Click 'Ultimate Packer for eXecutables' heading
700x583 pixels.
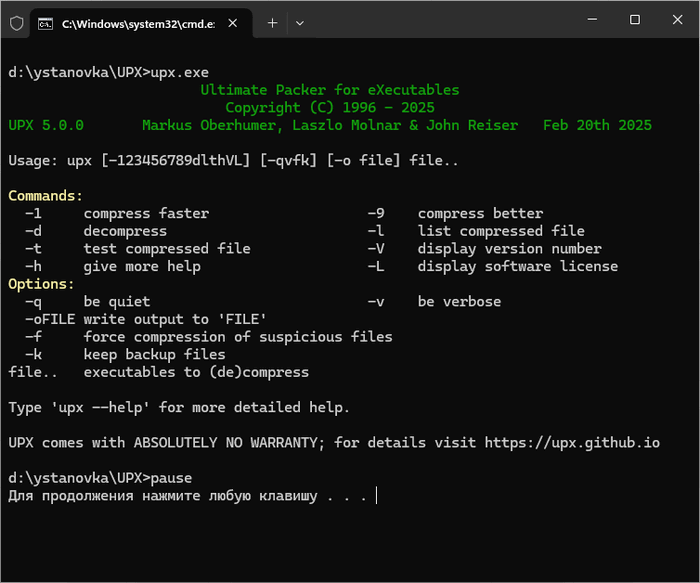330,90
